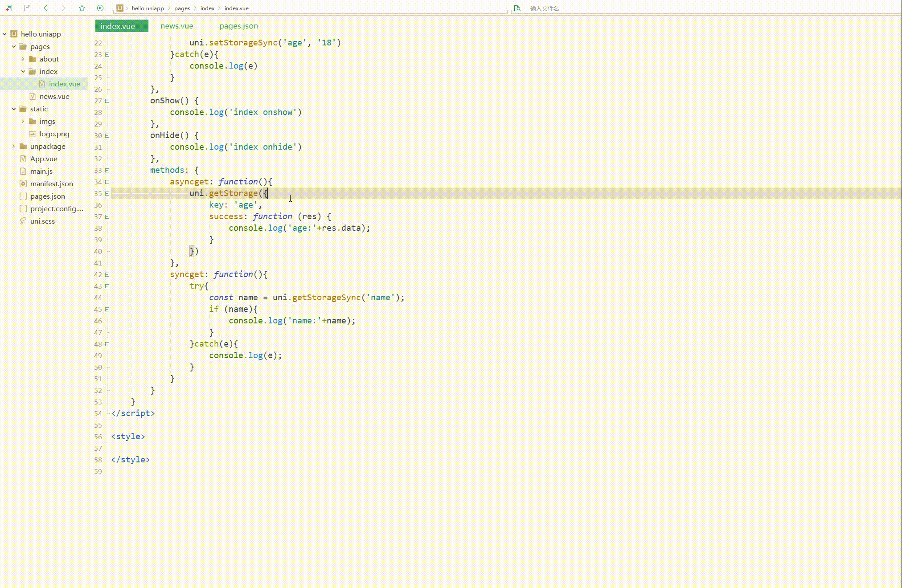Image resolution: width=902 pixels, height=588 pixels.
Task: Collapse the hello uniapp project root
Action: point(4,34)
